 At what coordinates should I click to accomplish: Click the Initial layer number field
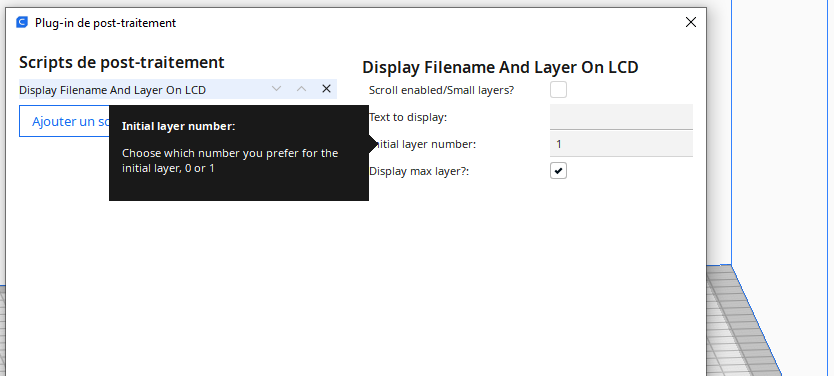click(x=621, y=144)
